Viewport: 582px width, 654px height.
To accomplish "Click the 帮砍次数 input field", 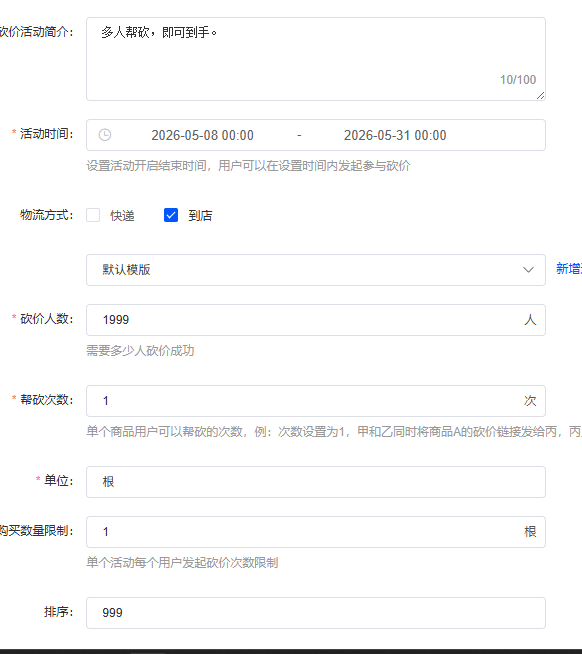I will click(316, 401).
